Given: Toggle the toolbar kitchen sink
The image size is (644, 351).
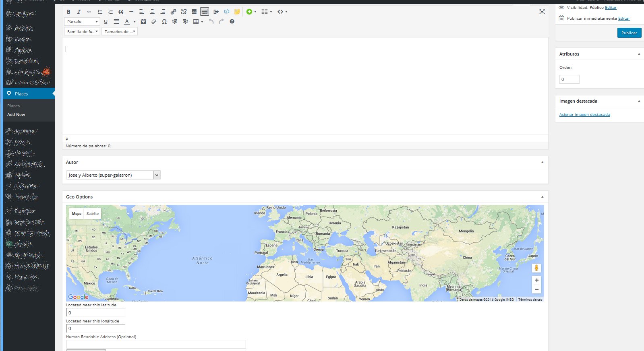Looking at the screenshot, I should tap(205, 12).
